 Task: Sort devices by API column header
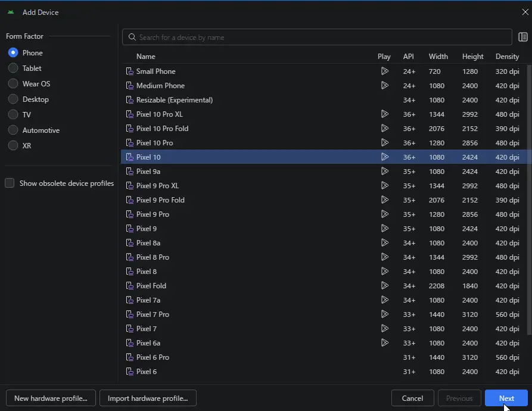tap(409, 57)
